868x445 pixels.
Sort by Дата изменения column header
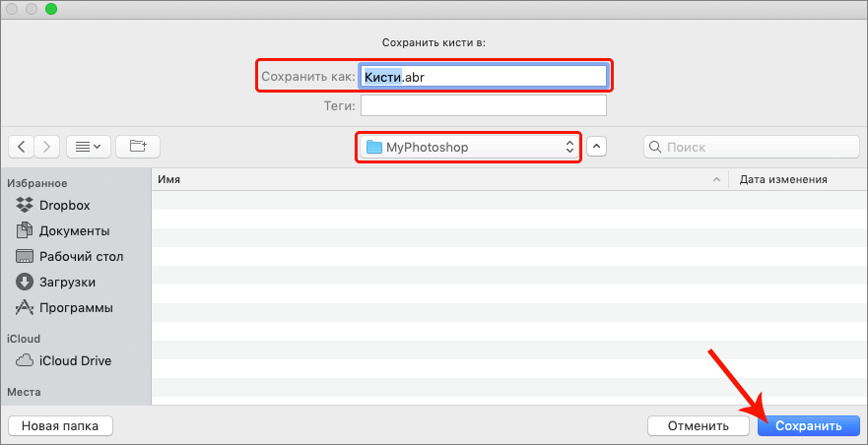point(783,179)
